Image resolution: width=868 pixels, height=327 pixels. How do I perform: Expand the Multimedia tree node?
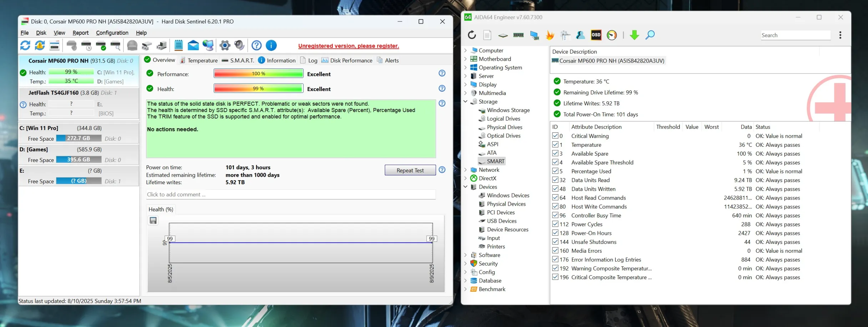[x=465, y=93]
